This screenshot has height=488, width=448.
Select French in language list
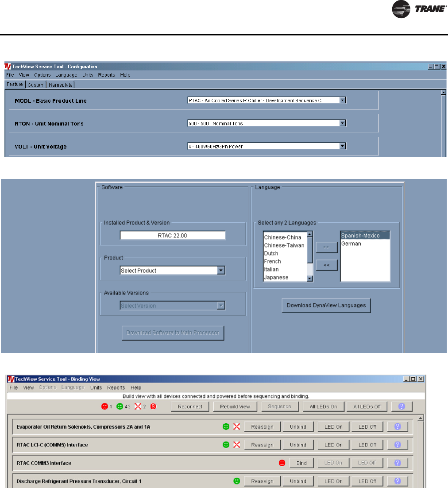click(273, 261)
